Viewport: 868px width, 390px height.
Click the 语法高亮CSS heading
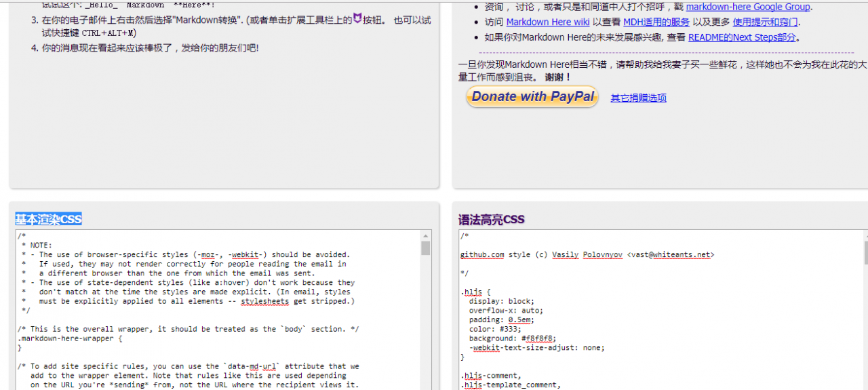[x=492, y=220]
